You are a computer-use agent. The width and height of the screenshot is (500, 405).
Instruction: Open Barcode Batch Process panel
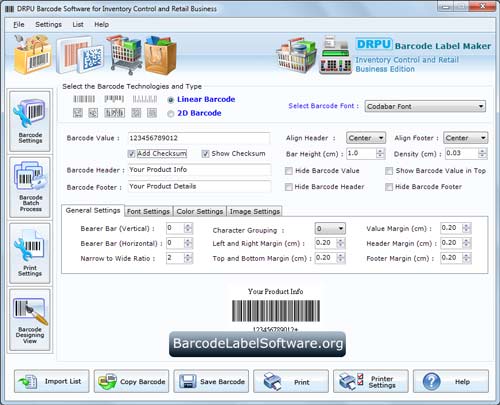point(30,187)
